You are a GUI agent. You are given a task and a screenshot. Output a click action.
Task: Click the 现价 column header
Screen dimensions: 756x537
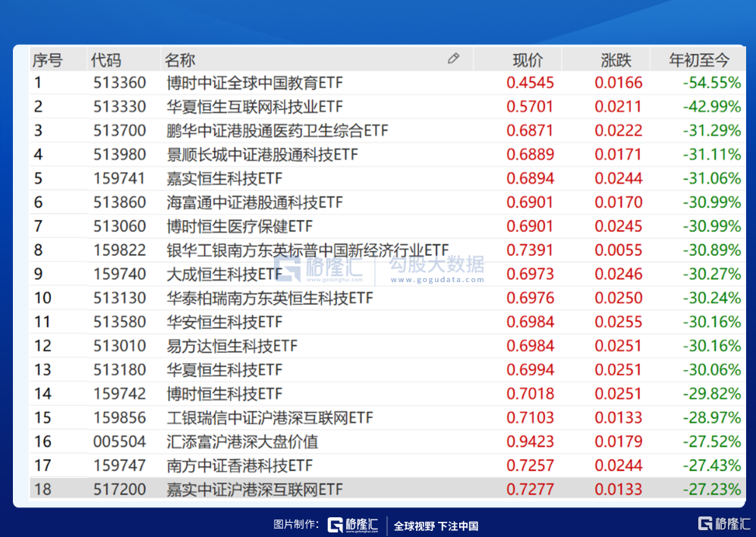528,59
